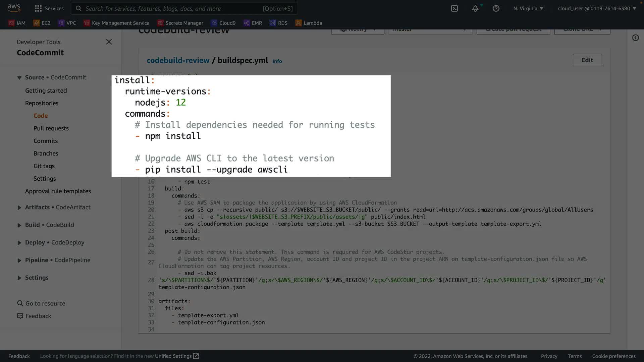Open the codebuild-review breadcrumb link
644x362 pixels.
(178, 60)
